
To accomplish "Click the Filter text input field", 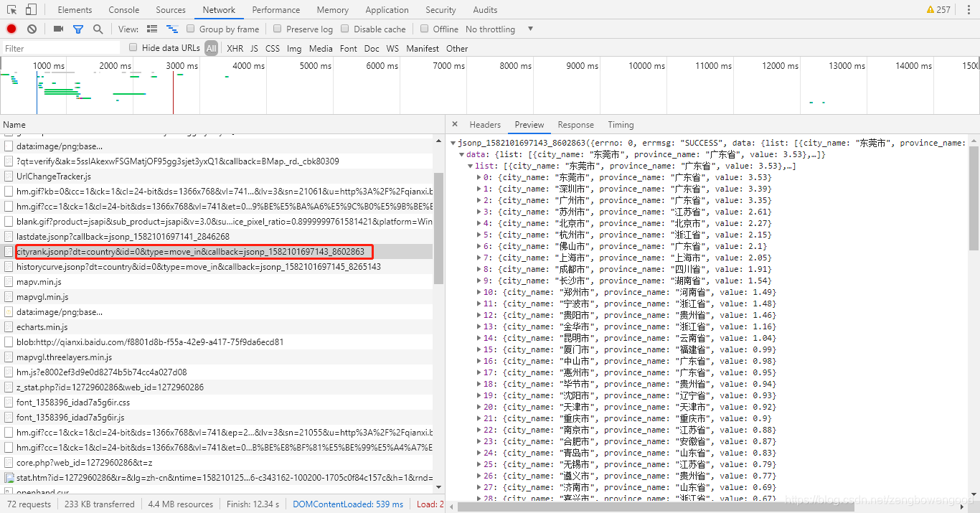I will 61,48.
